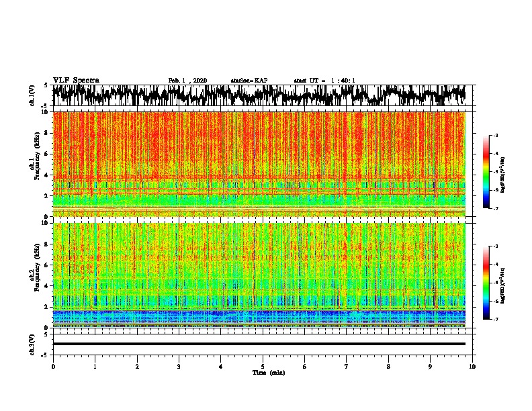Click the ch.2 colorbar log(PSD) unit label
Image resolution: width=532 pixels, height=411 pixels.
point(502,285)
